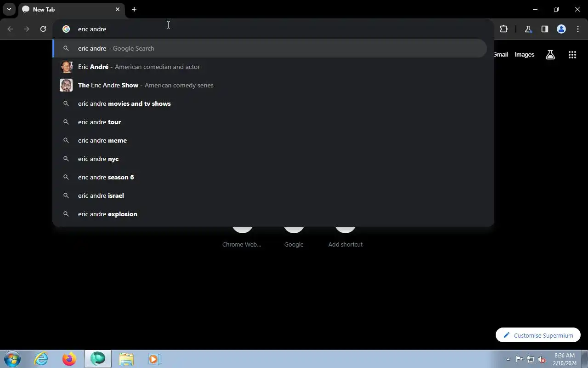Open Windows Explorer folder on taskbar

click(x=126, y=359)
